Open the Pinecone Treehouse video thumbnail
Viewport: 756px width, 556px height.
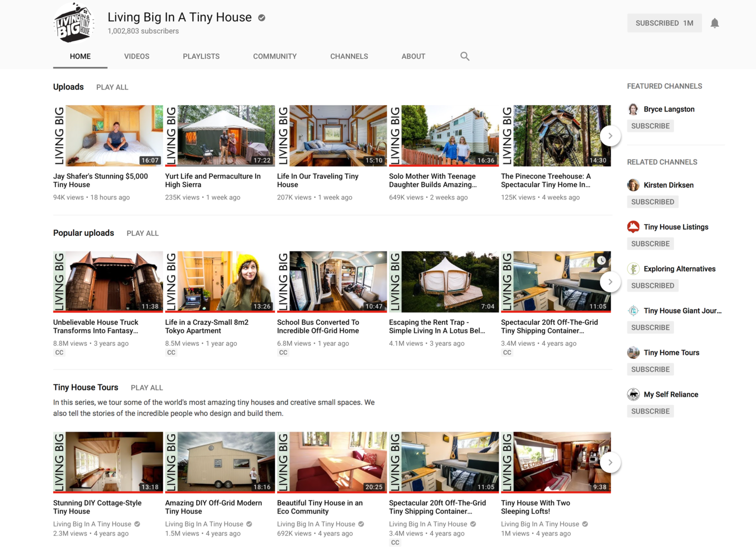pos(556,136)
